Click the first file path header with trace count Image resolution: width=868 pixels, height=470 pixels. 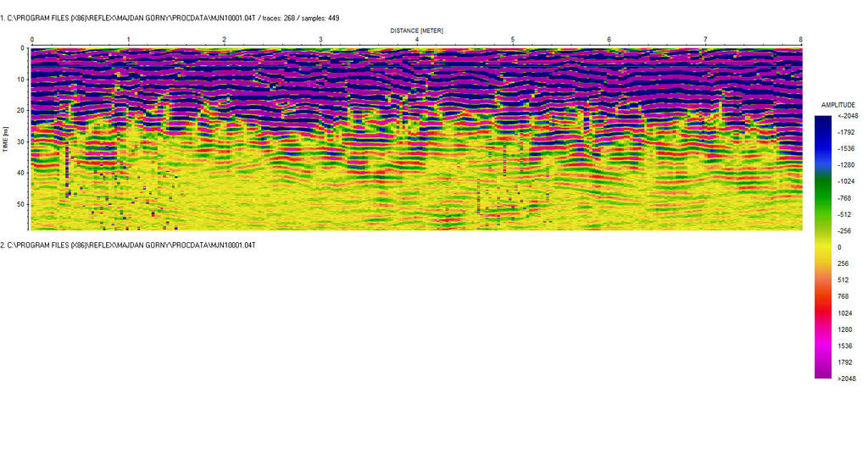pyautogui.click(x=170, y=18)
